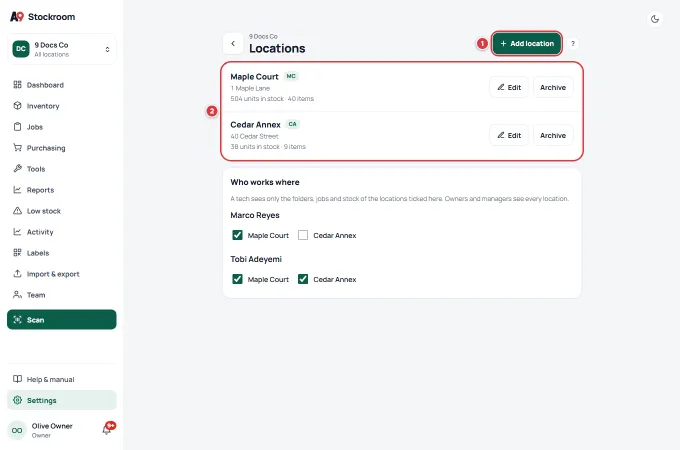
Task: Click the DC company avatar
Action: (x=21, y=49)
